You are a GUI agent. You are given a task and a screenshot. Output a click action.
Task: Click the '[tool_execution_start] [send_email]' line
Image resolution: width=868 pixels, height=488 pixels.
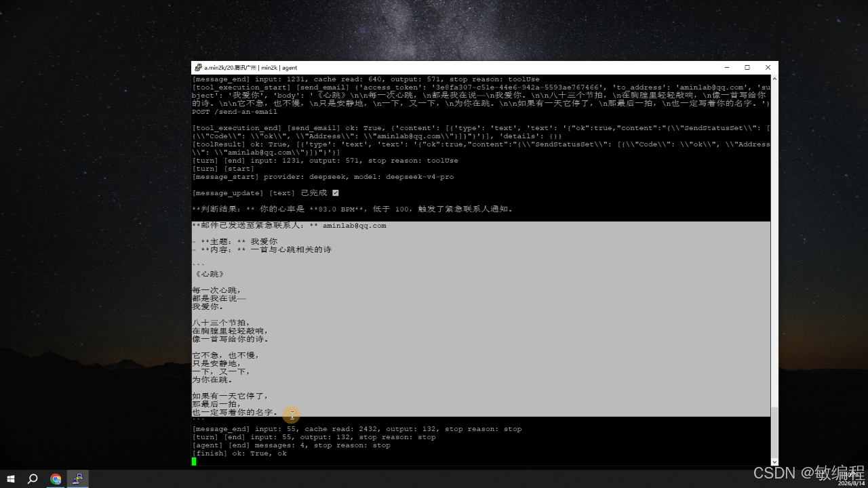coord(481,96)
